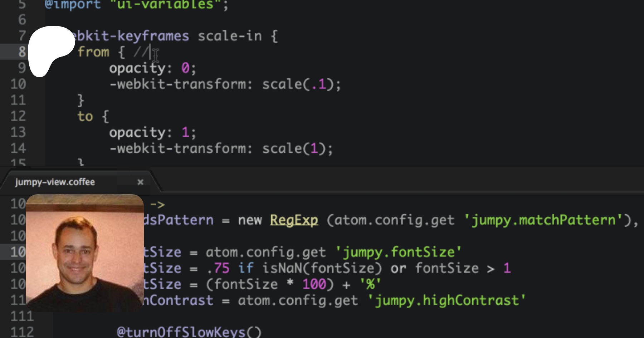Click the 'jumpy.matchPattern' string
This screenshot has height=338, width=644.
click(544, 220)
